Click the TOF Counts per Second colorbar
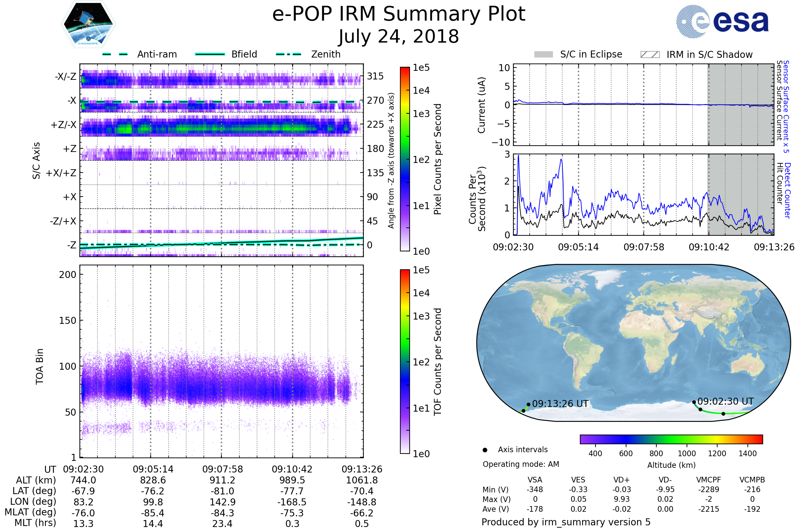 tap(405, 362)
